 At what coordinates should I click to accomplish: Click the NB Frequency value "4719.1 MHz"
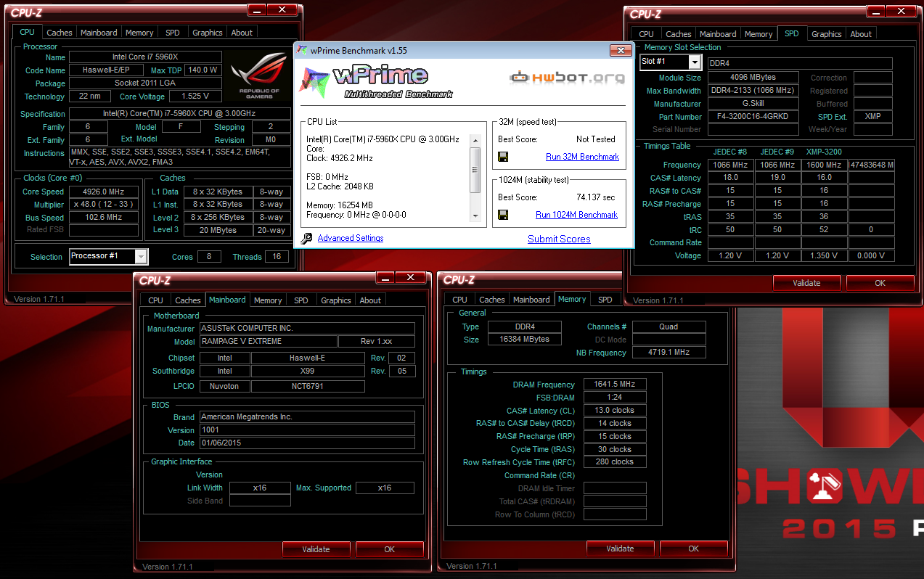pyautogui.click(x=668, y=353)
